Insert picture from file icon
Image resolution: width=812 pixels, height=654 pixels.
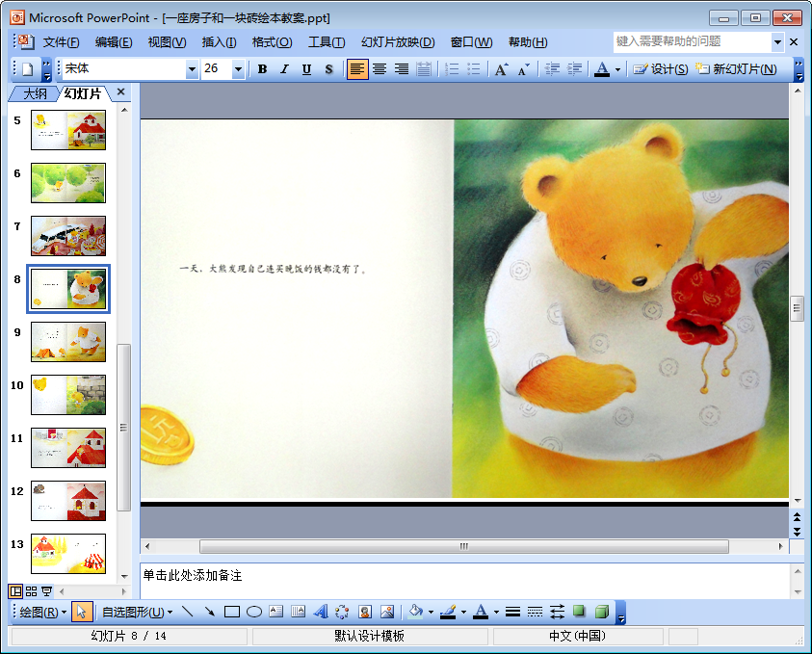point(387,612)
